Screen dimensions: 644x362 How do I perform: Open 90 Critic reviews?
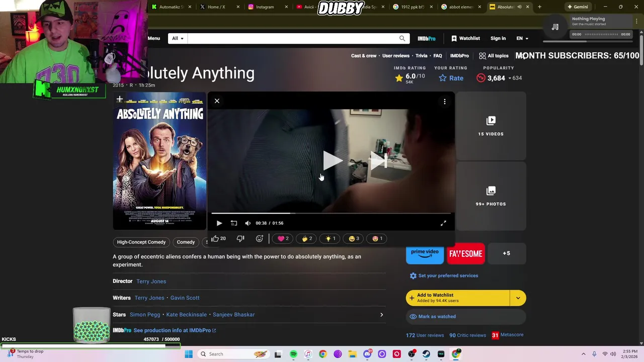(x=467, y=335)
